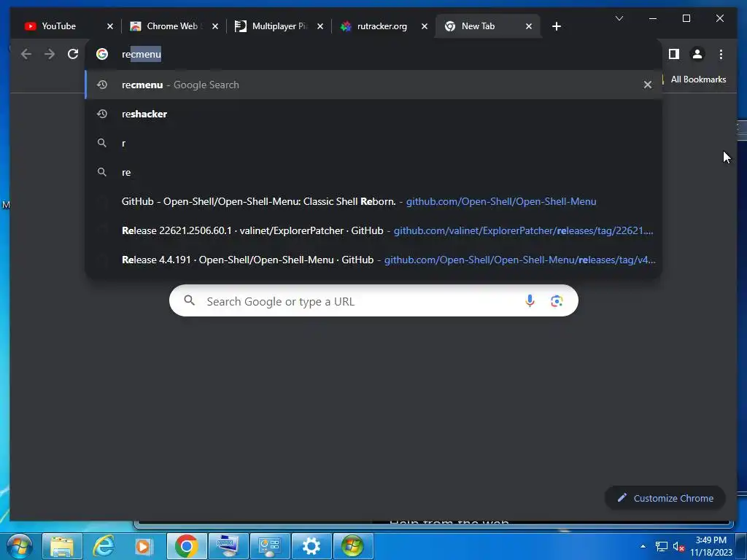747x560 pixels.
Task: Toggle the Chrome side panel
Action: (673, 54)
